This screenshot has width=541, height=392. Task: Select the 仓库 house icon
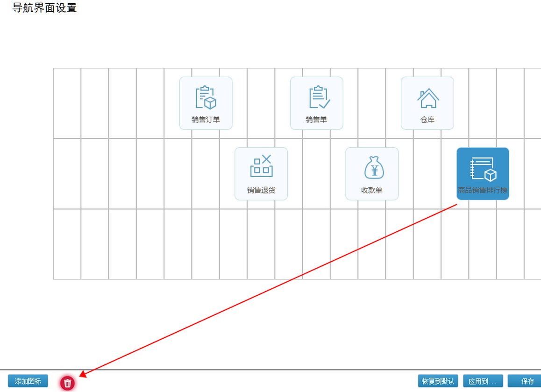click(427, 103)
